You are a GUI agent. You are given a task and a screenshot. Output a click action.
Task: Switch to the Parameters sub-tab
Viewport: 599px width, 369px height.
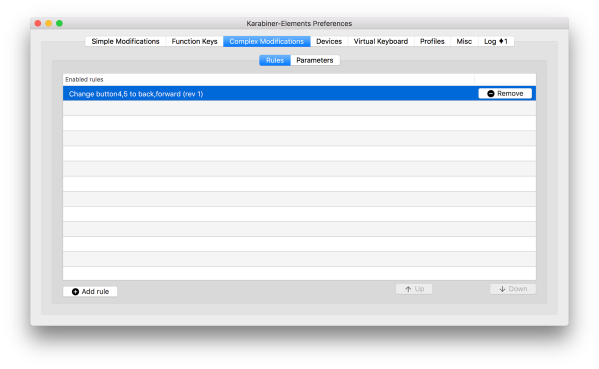point(315,60)
